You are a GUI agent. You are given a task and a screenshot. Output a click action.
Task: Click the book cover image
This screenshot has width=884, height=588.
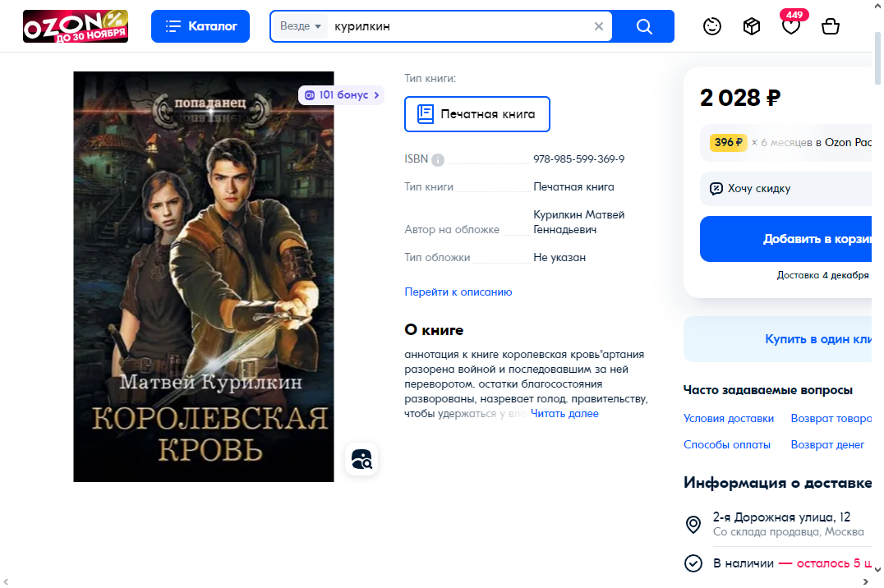[x=203, y=276]
